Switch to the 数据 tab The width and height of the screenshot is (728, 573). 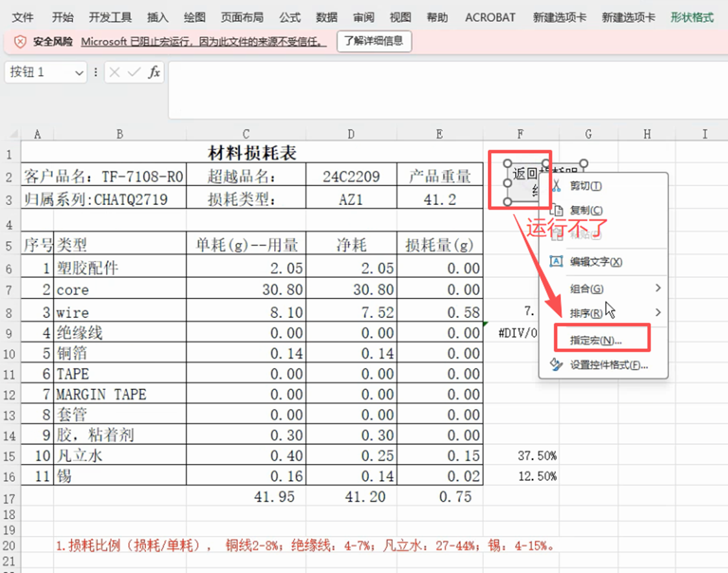[327, 18]
